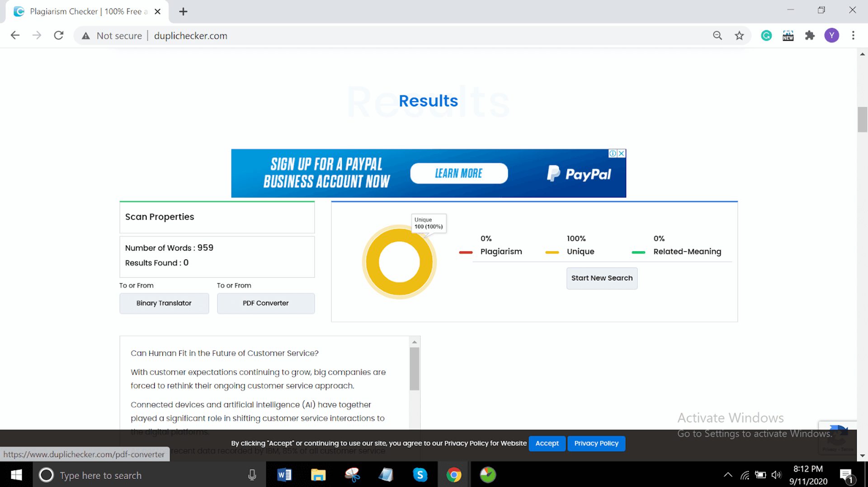The width and height of the screenshot is (868, 487).
Task: Show hidden system tray icons
Action: pyautogui.click(x=728, y=475)
